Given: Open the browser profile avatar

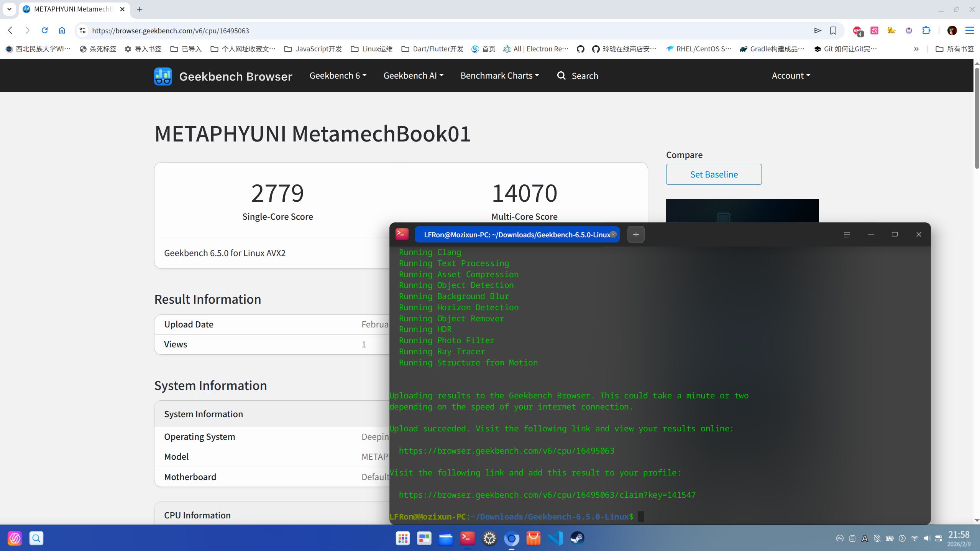Looking at the screenshot, I should (952, 30).
